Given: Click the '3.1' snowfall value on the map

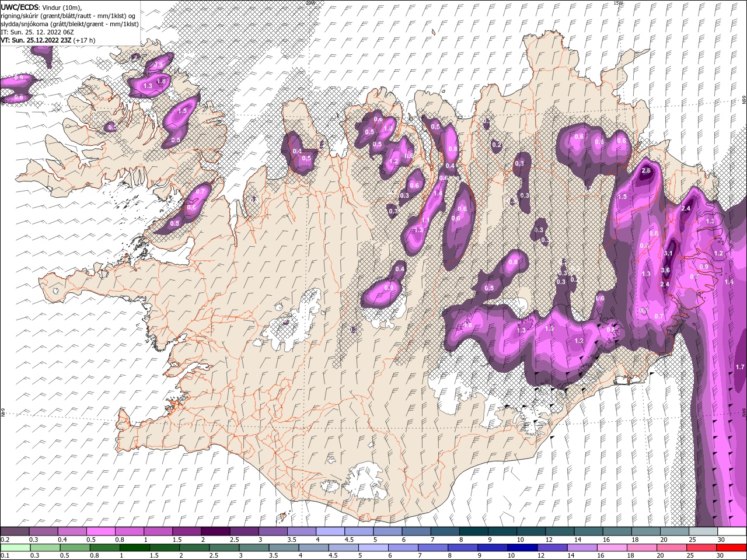Looking at the screenshot, I should coord(668,253).
